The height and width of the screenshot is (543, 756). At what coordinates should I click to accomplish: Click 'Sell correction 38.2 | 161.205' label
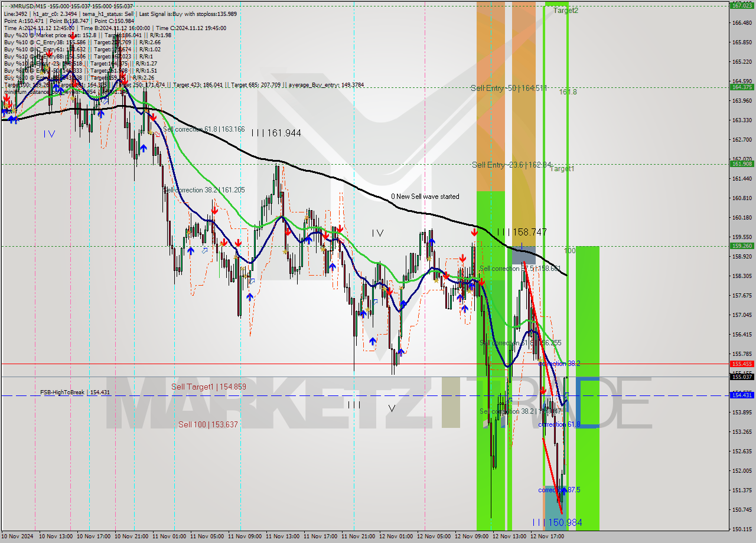tap(204, 190)
